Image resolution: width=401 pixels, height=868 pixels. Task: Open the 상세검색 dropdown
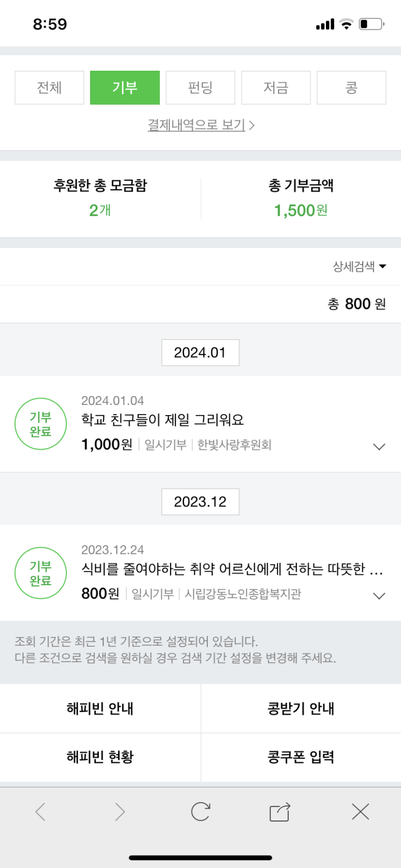359,266
